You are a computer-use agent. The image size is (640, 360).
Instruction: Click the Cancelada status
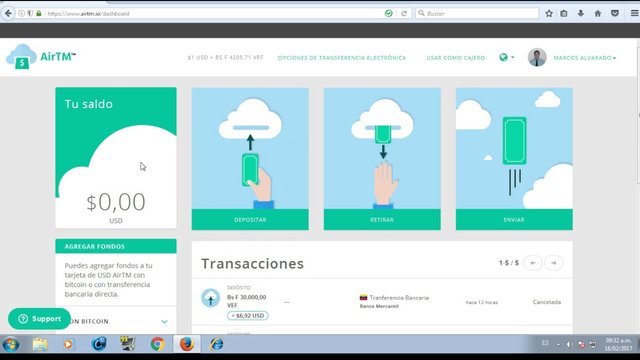tap(547, 302)
